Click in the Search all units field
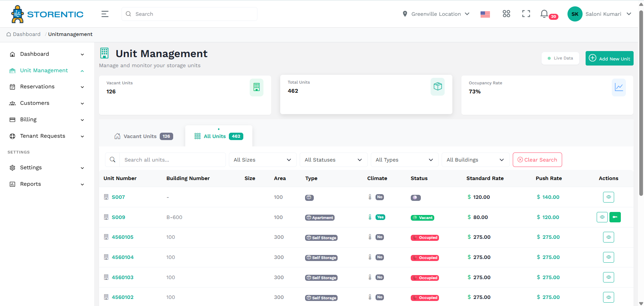 coord(173,160)
